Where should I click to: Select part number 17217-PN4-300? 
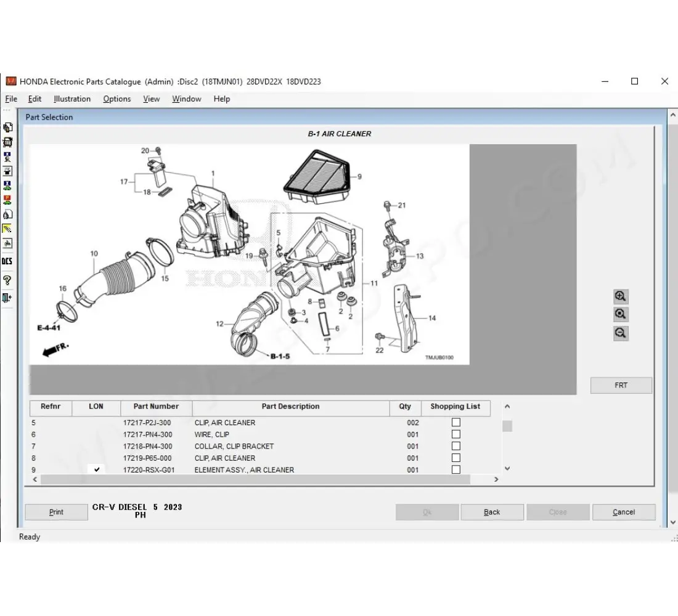[147, 434]
